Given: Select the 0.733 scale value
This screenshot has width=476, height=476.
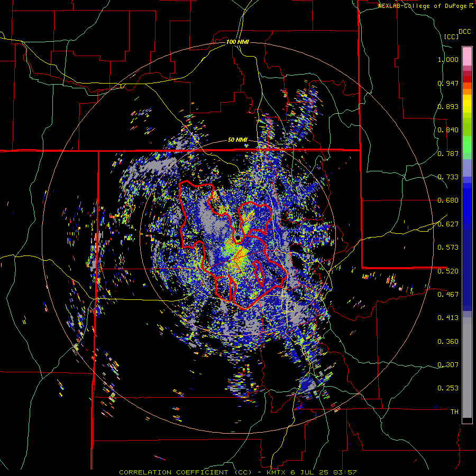Looking at the screenshot, I should tap(448, 177).
